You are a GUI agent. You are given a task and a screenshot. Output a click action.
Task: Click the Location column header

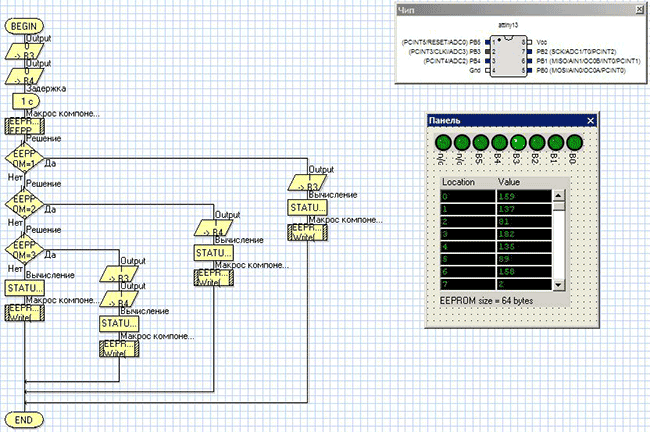tap(458, 182)
